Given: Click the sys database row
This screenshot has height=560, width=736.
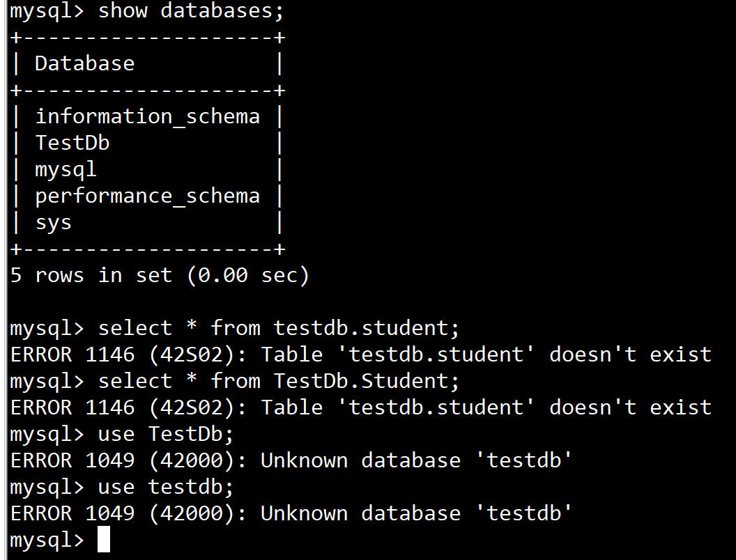Looking at the screenshot, I should 54,223.
